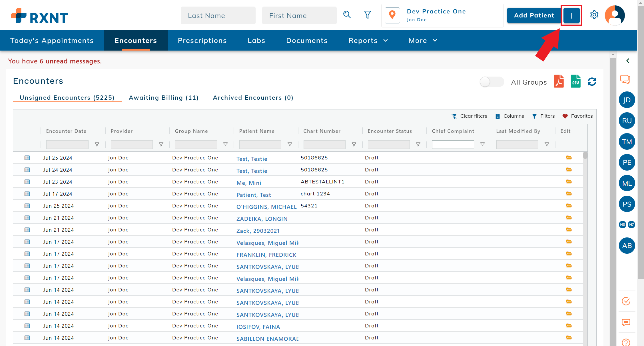Screen dimensions: 644x346
Task: Click the help question mark in the sidebar
Action: tap(625, 342)
